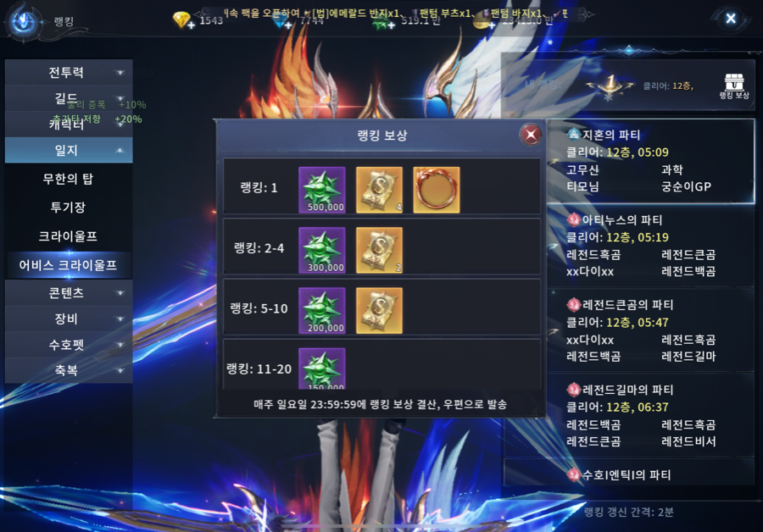Image resolution: width=763 pixels, height=532 pixels.
Task: Click the ranking reward chest icon
Action: [734, 86]
